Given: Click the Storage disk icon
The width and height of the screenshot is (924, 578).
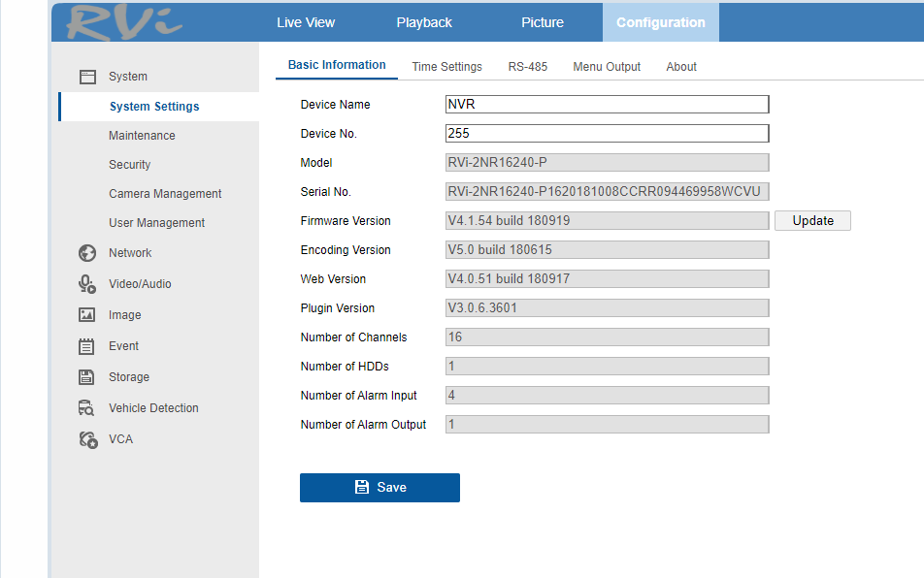Looking at the screenshot, I should tap(87, 377).
